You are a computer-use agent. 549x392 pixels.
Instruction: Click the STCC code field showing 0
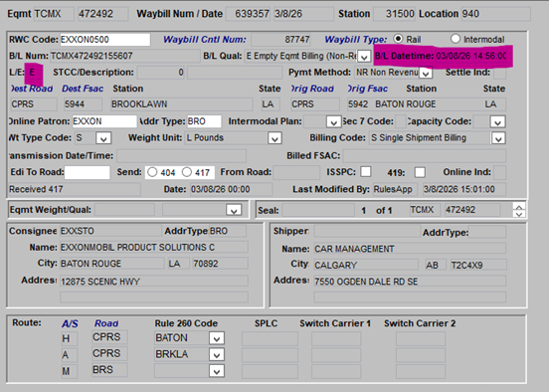point(161,73)
